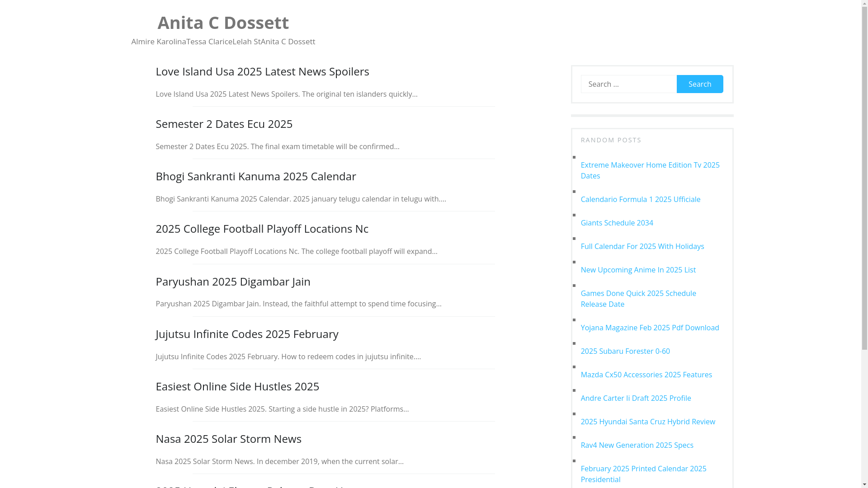Open Tessa Clarice menu item
This screenshot has height=488, width=868.
209,42
